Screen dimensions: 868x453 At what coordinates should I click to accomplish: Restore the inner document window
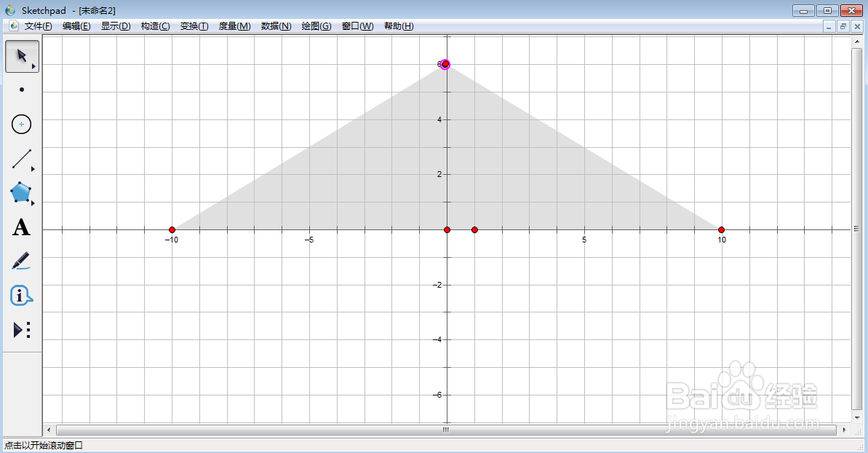(x=843, y=26)
